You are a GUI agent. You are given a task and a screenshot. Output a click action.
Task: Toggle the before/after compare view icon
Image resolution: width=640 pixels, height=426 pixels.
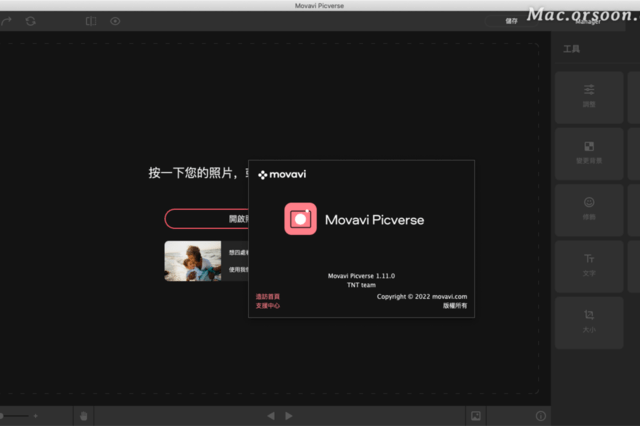click(x=91, y=21)
